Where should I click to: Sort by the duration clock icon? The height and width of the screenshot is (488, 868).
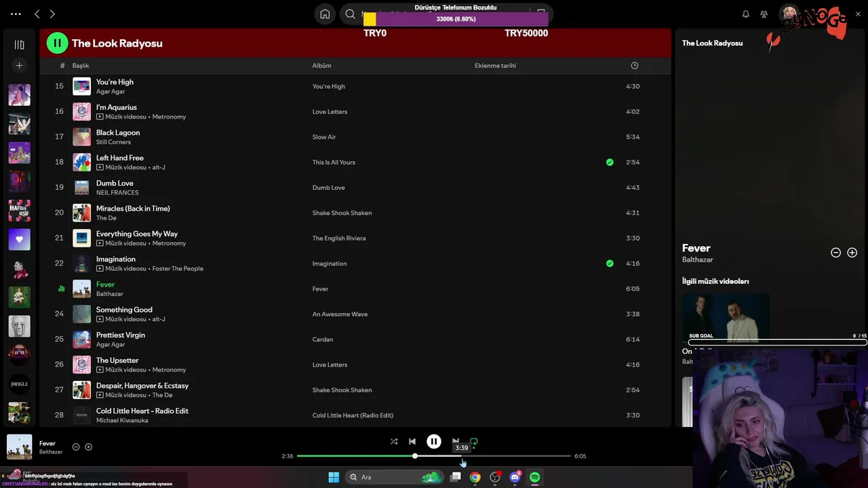[635, 66]
